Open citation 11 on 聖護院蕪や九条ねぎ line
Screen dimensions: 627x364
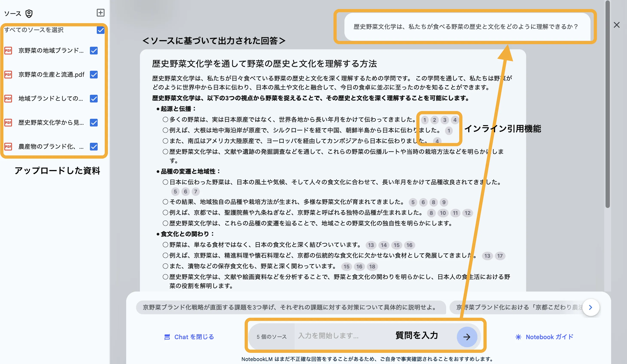pos(455,213)
